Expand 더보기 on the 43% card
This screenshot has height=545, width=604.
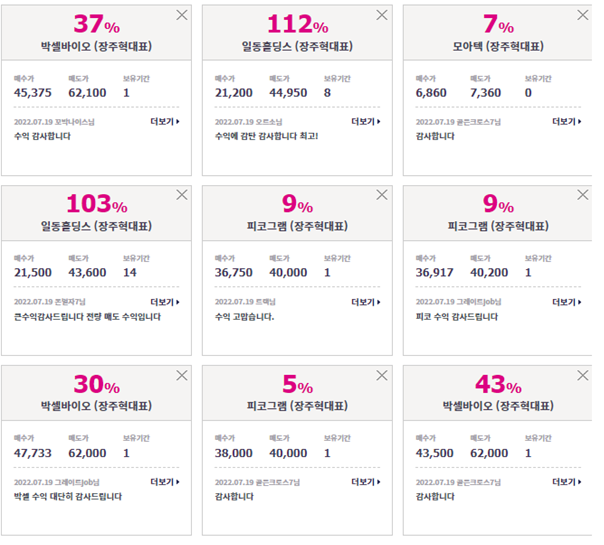tap(567, 482)
